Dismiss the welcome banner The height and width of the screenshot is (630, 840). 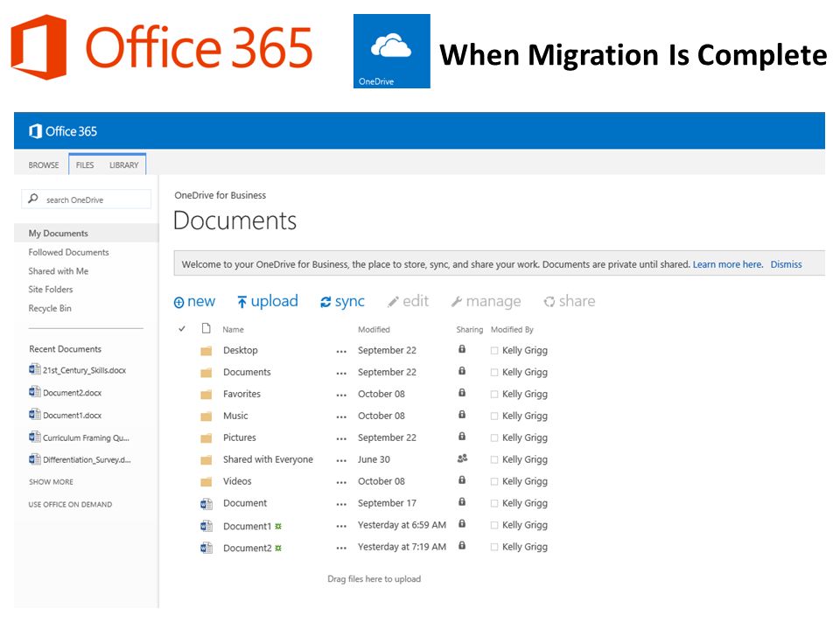tap(786, 264)
